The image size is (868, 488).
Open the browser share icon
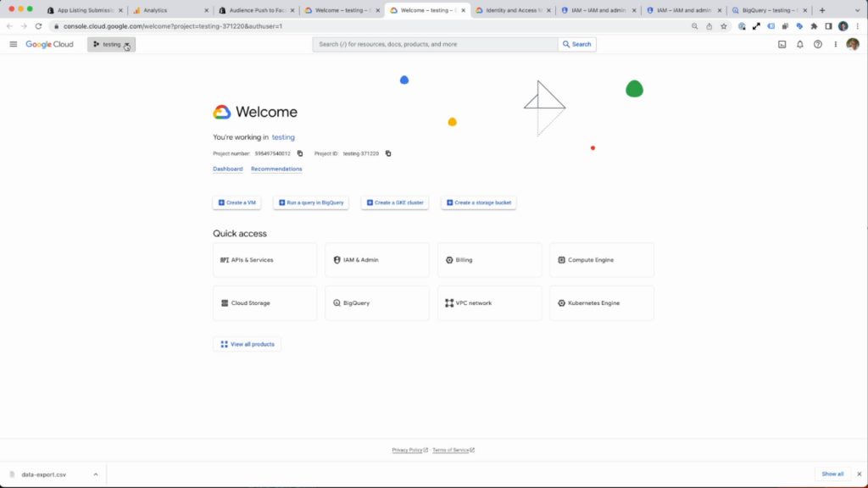coord(709,26)
